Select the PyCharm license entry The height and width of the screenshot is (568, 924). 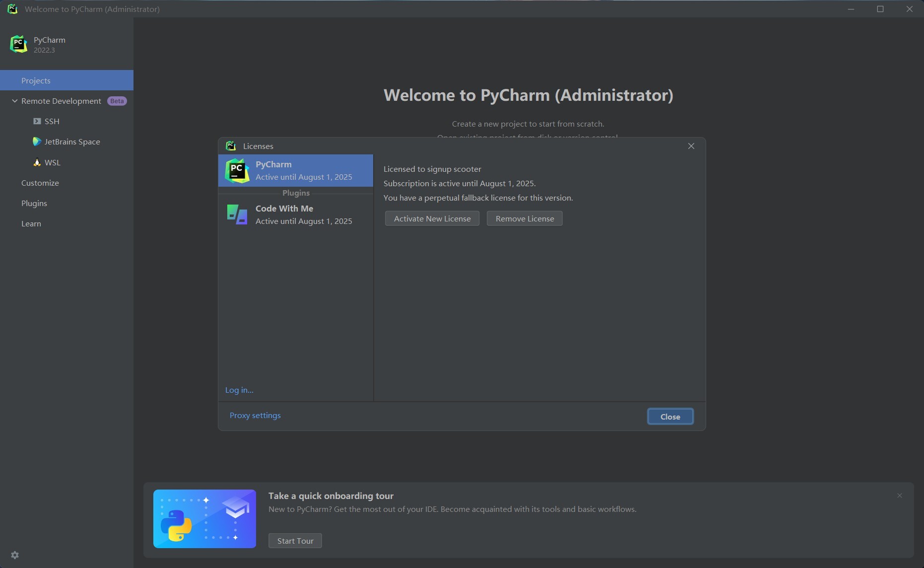click(x=295, y=170)
